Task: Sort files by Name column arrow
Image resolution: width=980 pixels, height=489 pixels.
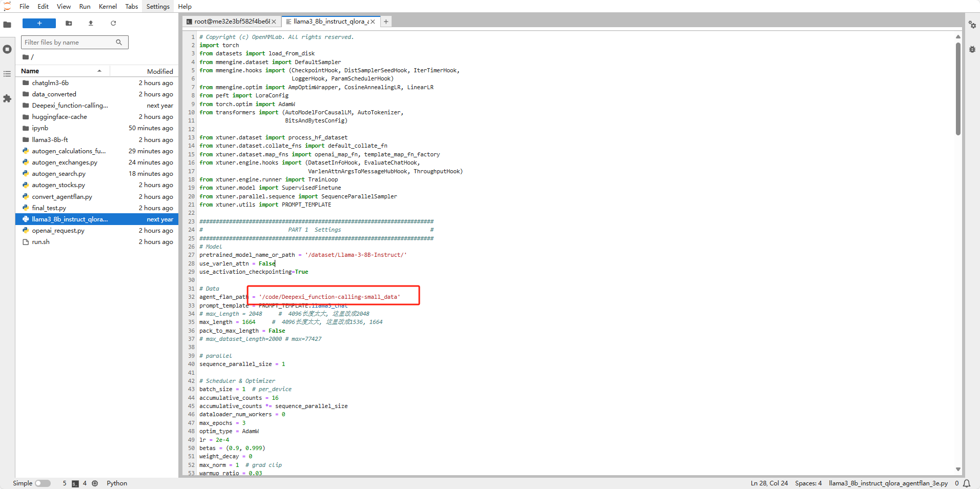Action: click(99, 71)
